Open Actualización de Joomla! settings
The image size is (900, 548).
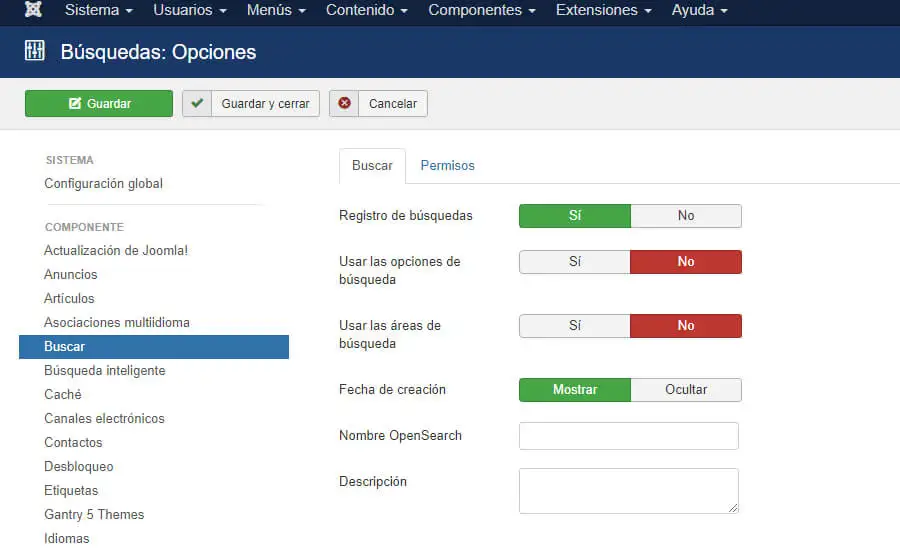[116, 251]
